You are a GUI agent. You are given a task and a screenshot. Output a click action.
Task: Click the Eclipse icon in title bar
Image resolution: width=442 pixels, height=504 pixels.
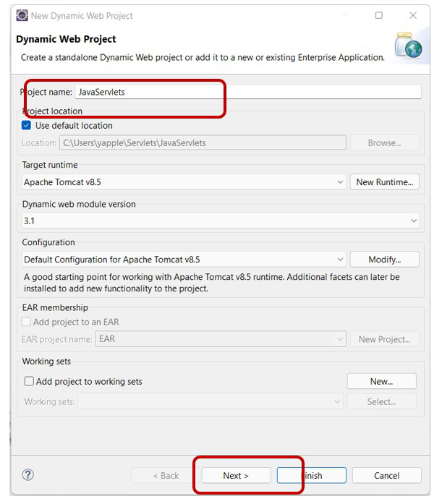click(22, 15)
